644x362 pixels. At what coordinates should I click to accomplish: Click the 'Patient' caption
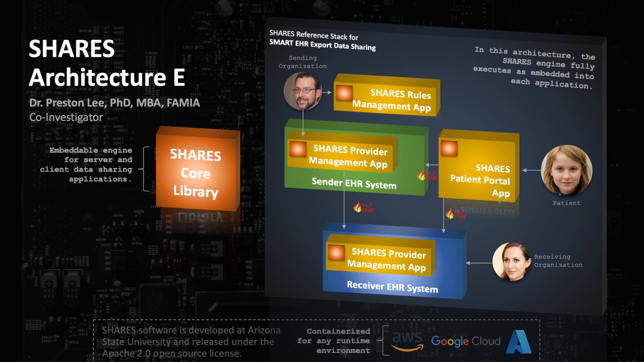(x=567, y=203)
